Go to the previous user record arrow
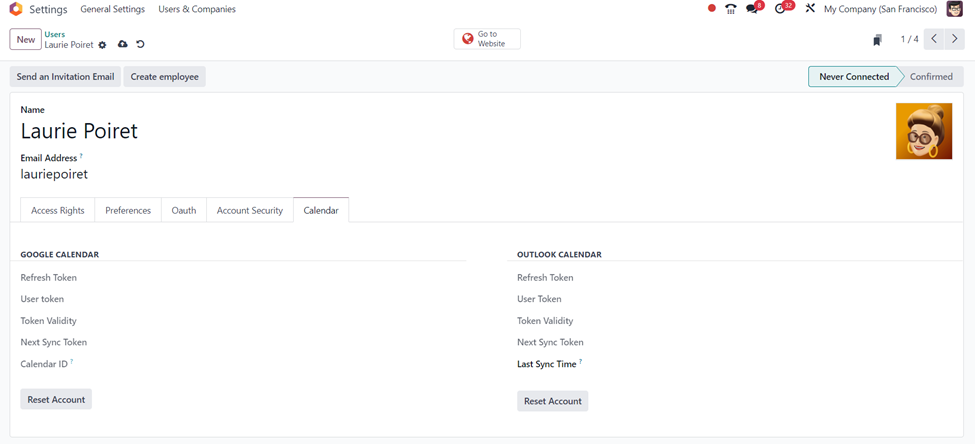 point(934,39)
